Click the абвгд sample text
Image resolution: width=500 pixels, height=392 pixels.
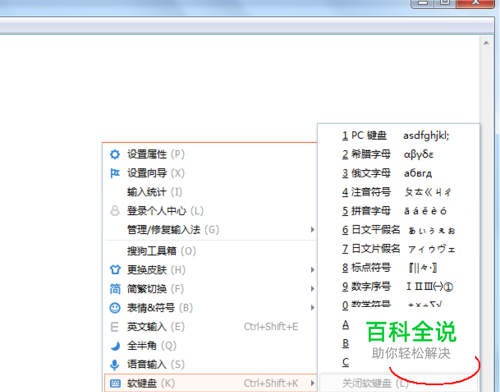tap(418, 173)
